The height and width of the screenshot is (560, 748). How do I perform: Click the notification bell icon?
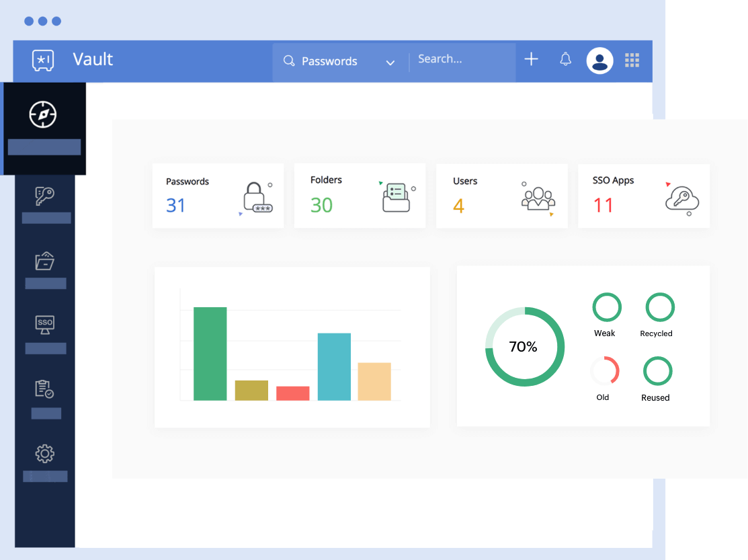tap(566, 60)
